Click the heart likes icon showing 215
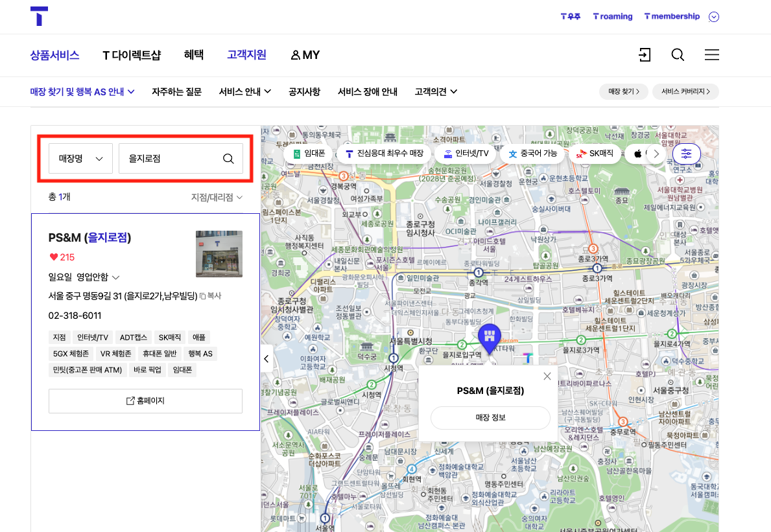 pyautogui.click(x=54, y=257)
